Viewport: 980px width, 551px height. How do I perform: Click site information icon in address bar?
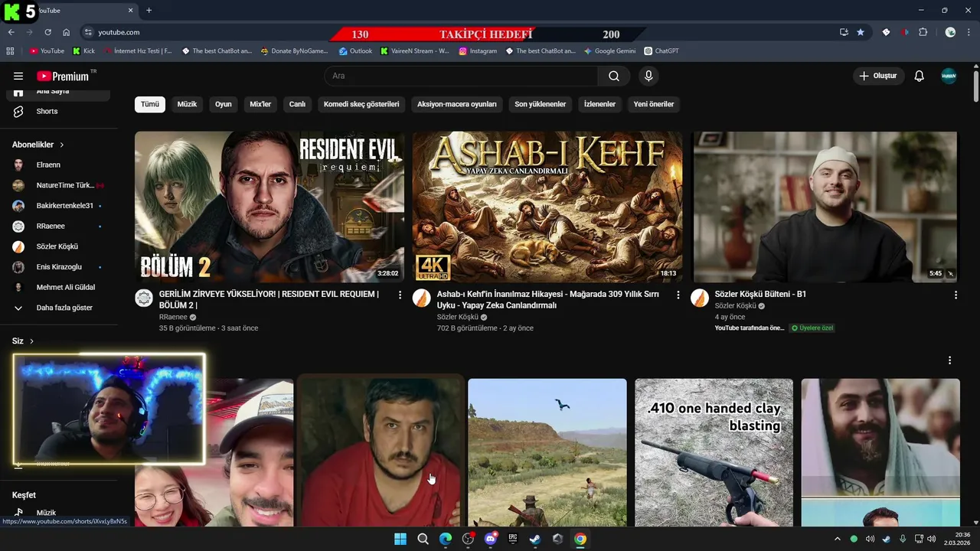[x=88, y=32]
